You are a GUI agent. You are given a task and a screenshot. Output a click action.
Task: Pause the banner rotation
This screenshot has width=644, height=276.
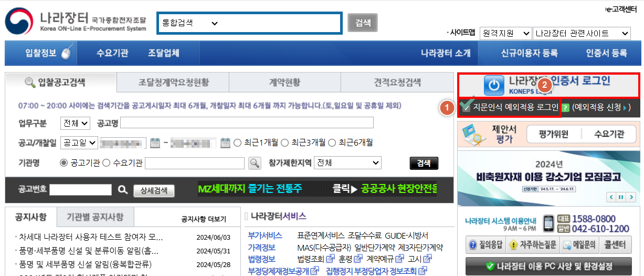(620, 197)
